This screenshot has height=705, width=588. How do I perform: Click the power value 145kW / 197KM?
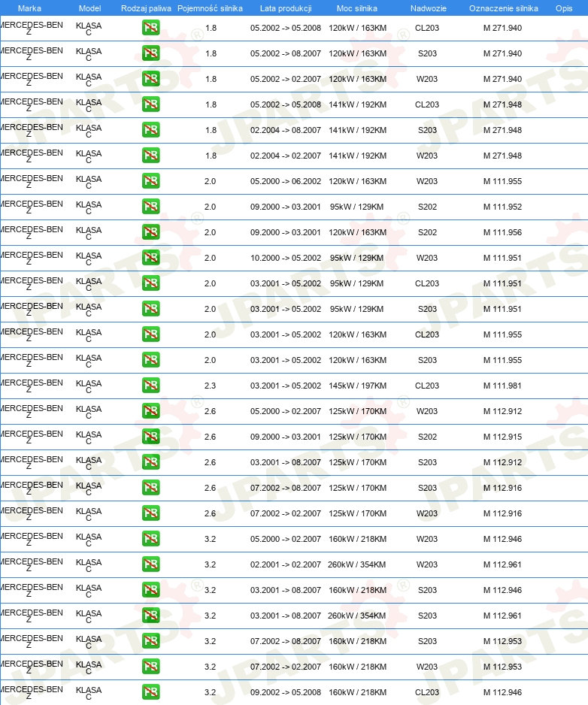(357, 386)
